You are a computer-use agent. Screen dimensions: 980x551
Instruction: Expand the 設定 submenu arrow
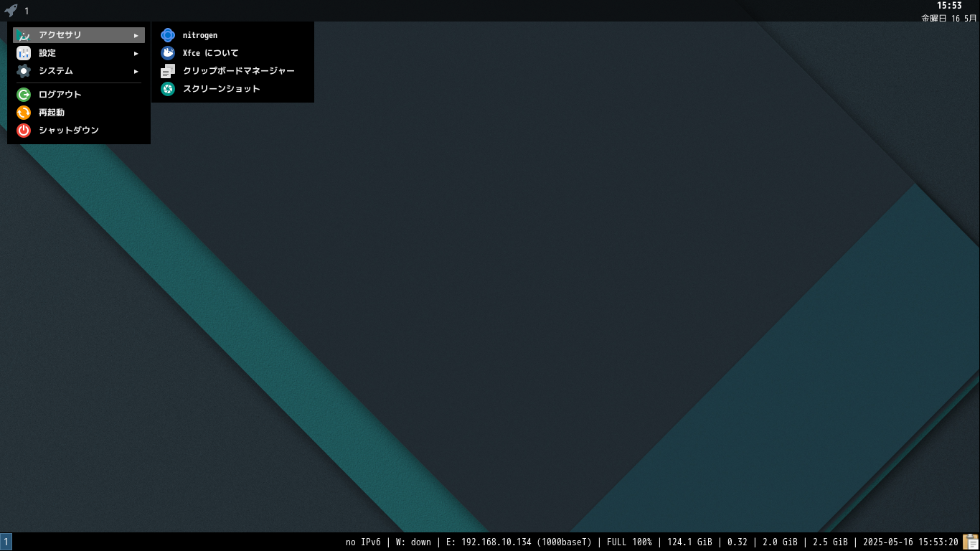[136, 53]
